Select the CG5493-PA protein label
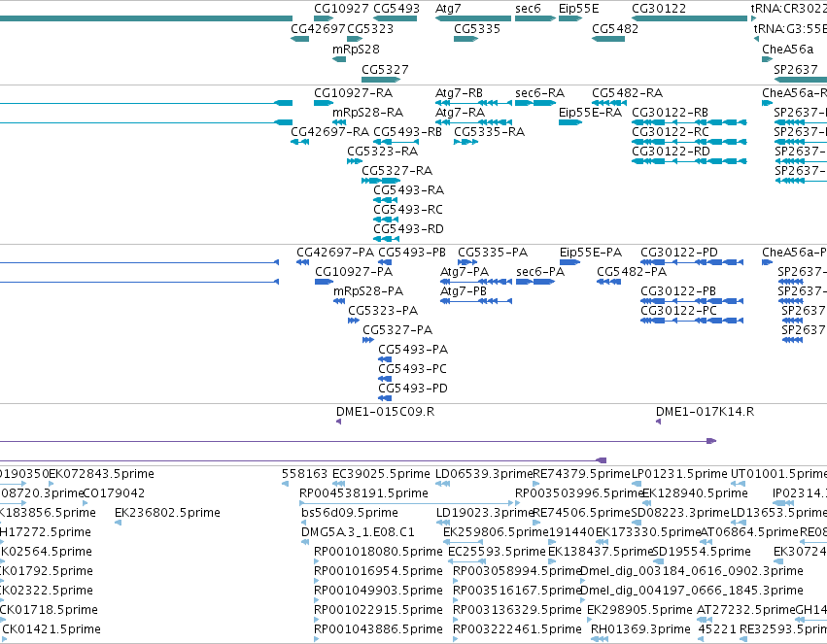This screenshot has height=644, width=827. pos(413,350)
